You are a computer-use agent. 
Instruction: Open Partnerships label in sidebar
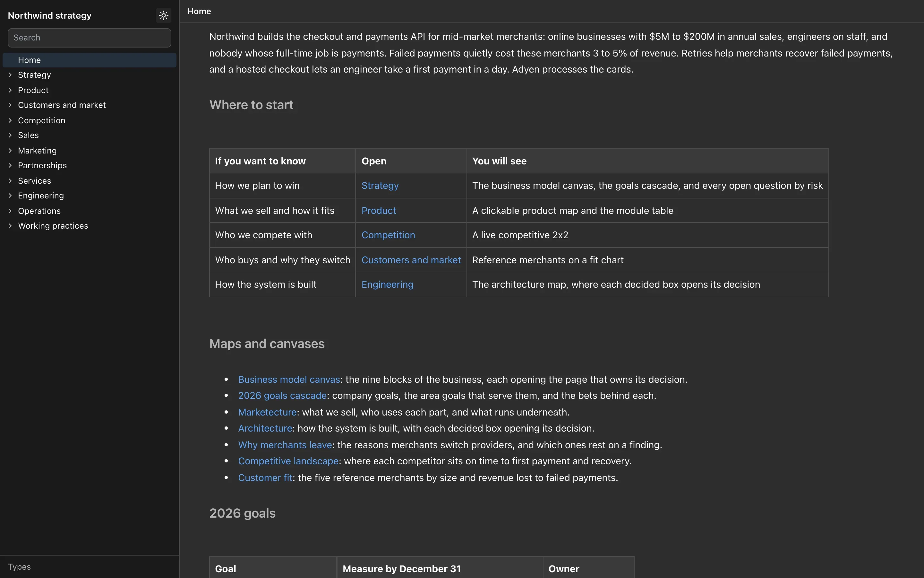point(42,165)
